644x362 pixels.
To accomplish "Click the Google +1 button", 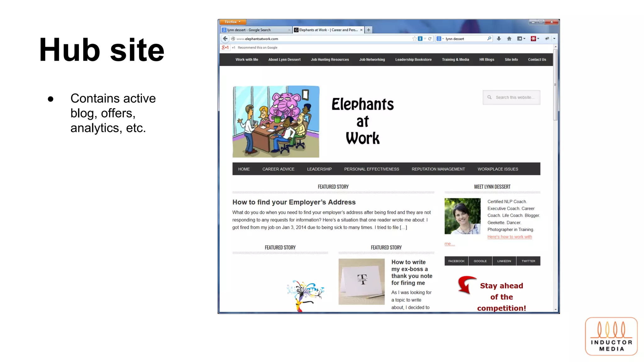I will 225,47.
